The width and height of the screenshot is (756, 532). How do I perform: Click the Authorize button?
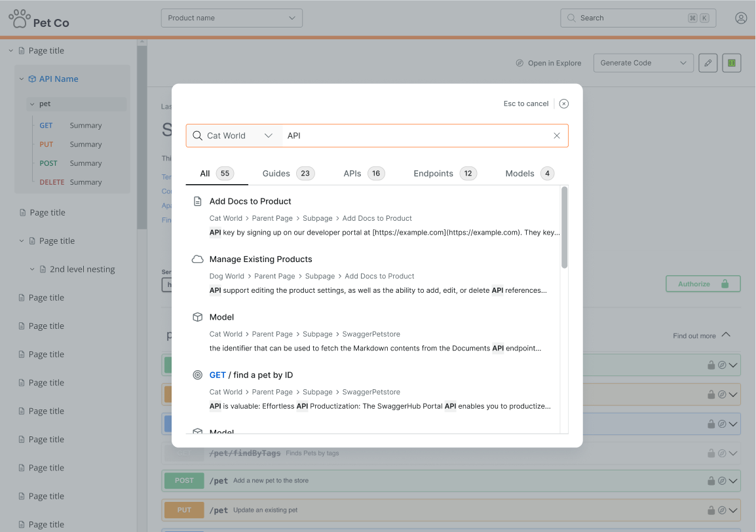[x=703, y=284]
